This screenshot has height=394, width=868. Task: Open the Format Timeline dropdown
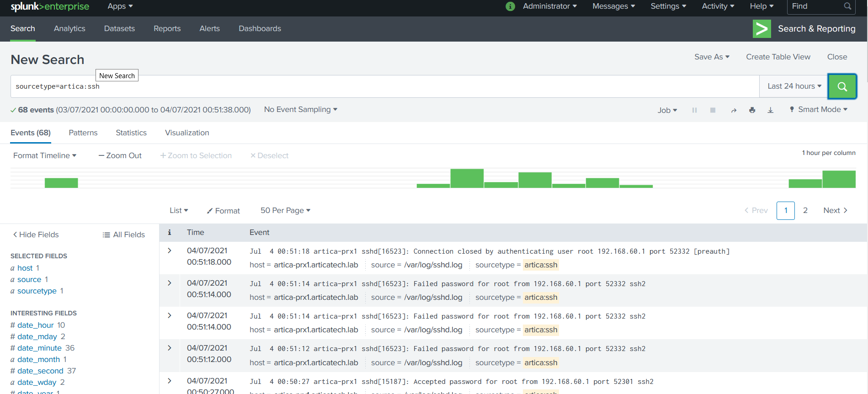[45, 156]
